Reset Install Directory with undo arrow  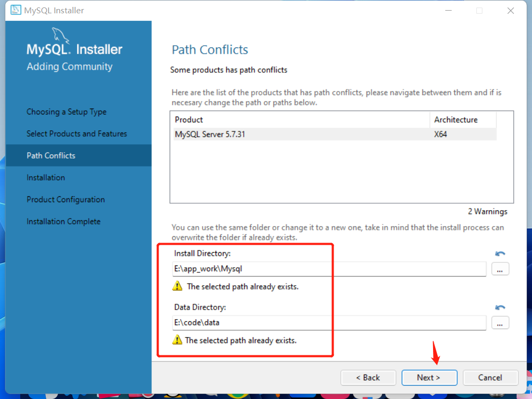coord(500,253)
